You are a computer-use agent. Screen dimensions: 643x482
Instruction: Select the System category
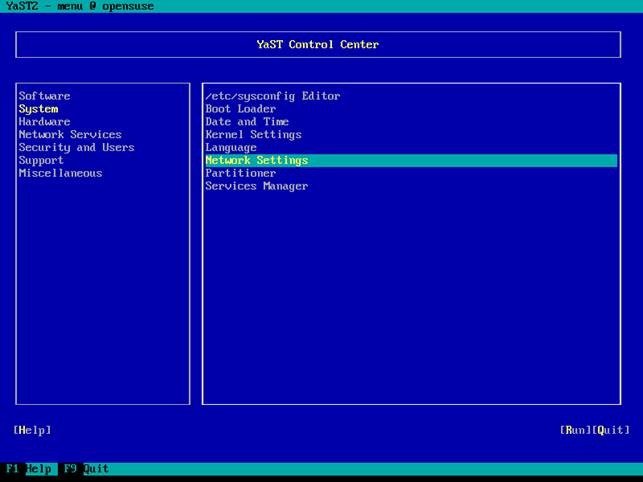tap(38, 109)
